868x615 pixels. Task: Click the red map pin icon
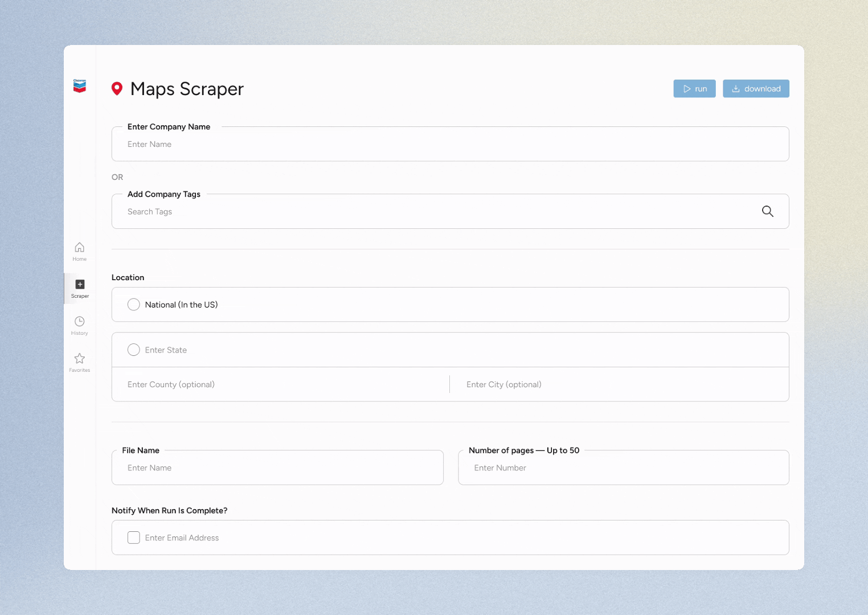117,88
